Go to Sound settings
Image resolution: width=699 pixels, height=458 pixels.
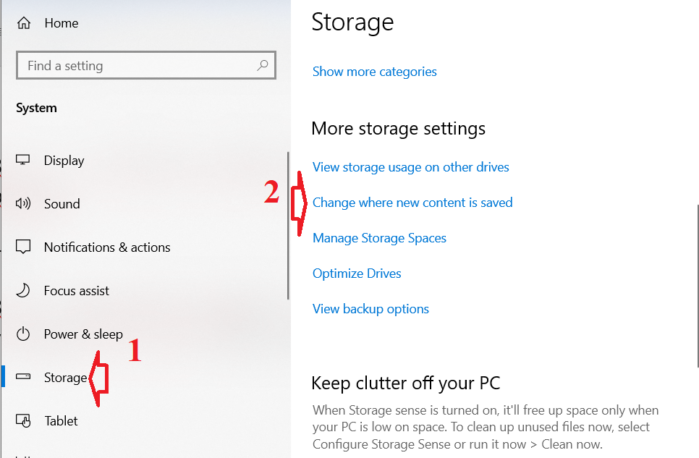point(62,204)
